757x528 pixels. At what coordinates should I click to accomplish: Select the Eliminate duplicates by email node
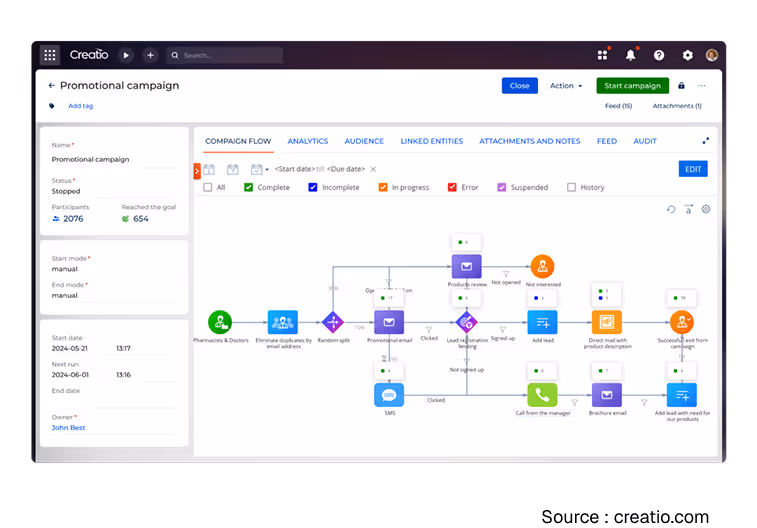point(283,322)
